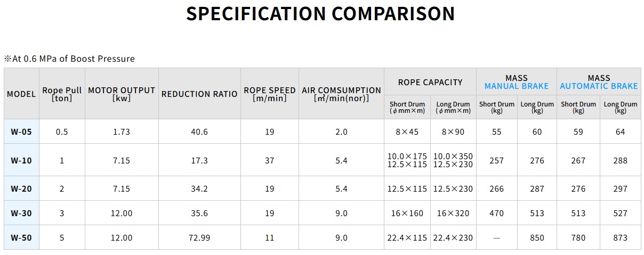
Task: Click the SPECIFICATION COMPARISON title
Action: pos(320,14)
